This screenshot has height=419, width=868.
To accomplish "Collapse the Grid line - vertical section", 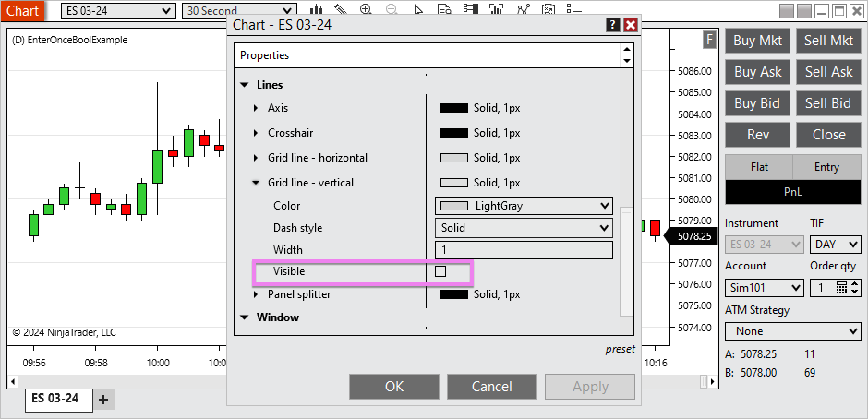I will pyautogui.click(x=257, y=183).
